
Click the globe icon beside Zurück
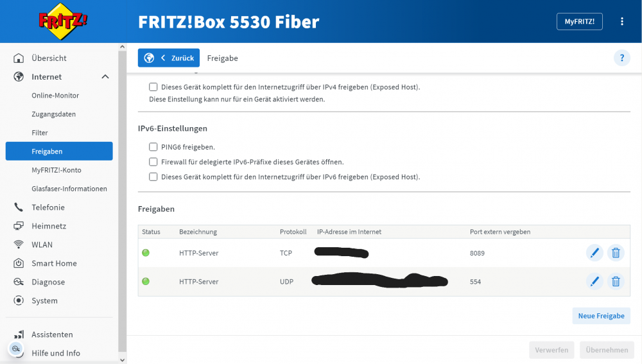(149, 58)
